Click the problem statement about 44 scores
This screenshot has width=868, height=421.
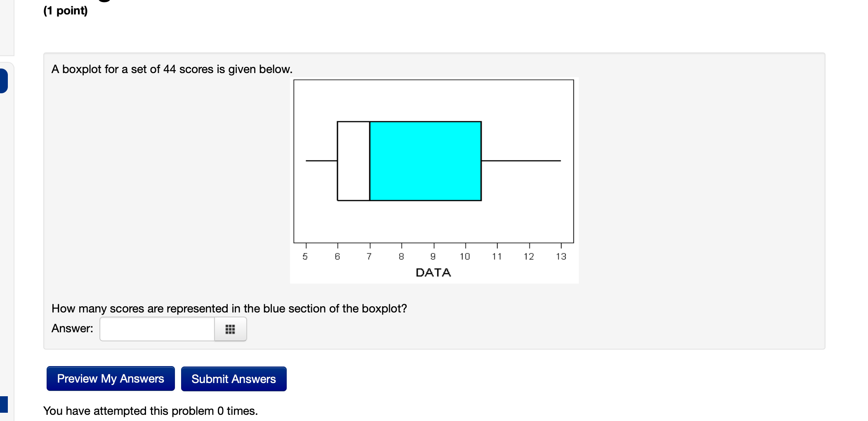(172, 69)
